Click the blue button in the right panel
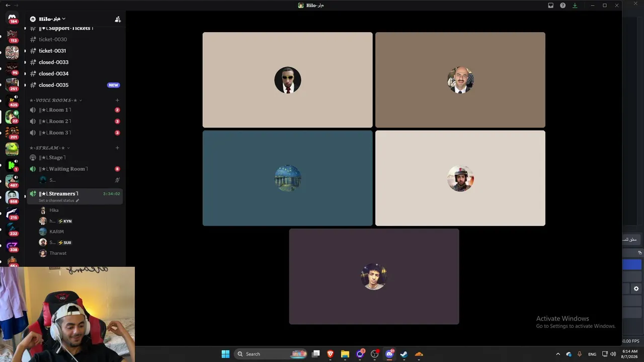The width and height of the screenshot is (644, 362). coord(632,264)
